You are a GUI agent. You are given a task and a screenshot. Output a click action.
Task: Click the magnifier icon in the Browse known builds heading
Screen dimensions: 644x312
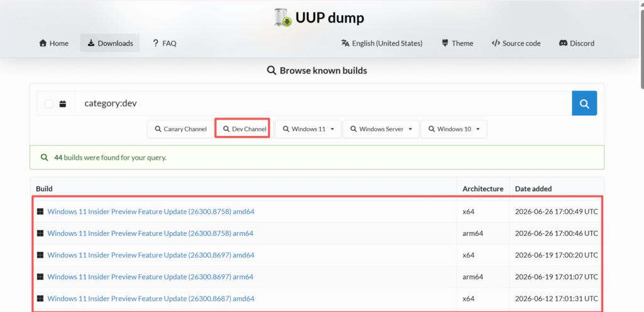pyautogui.click(x=272, y=70)
